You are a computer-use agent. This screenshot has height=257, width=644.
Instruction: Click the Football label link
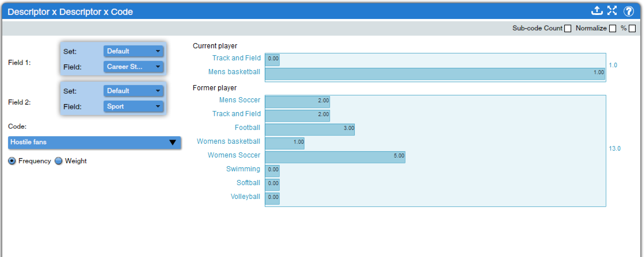point(247,128)
